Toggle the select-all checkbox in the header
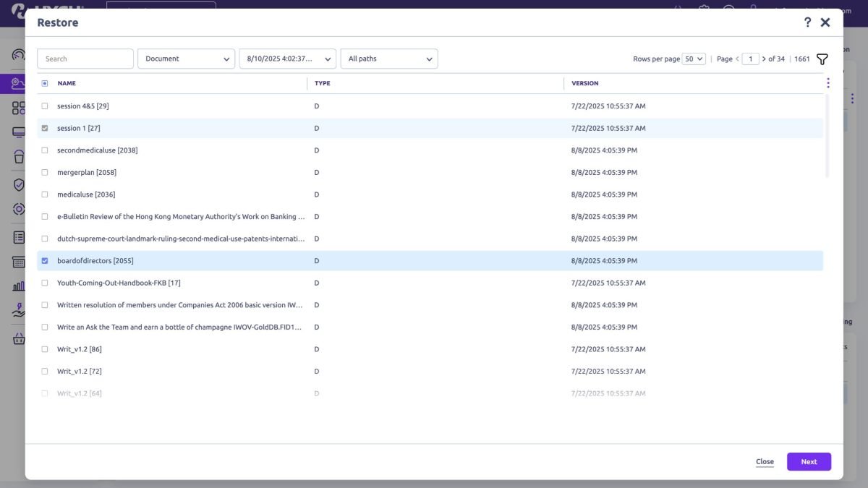Image resolution: width=868 pixels, height=488 pixels. tap(44, 82)
